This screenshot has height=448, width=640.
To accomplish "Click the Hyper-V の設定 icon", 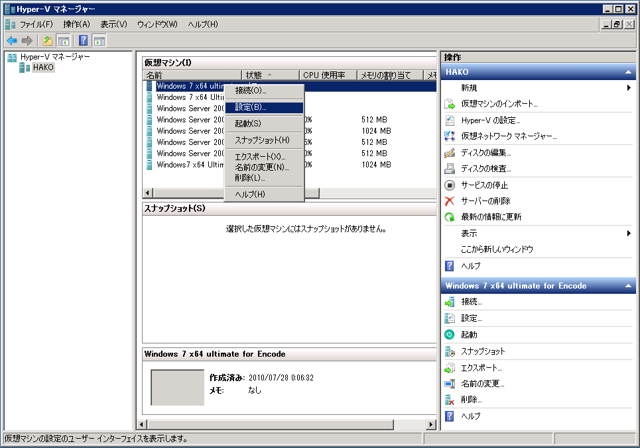I will [x=449, y=120].
